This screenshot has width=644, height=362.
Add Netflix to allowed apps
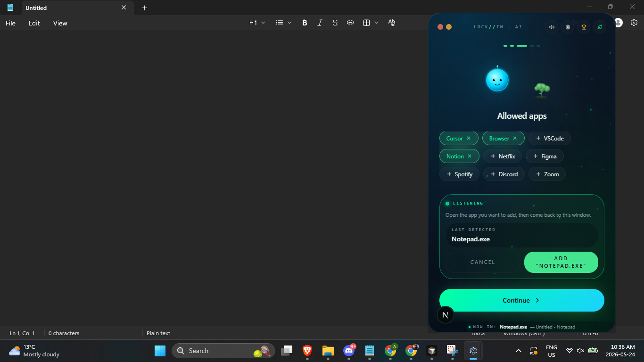(503, 156)
